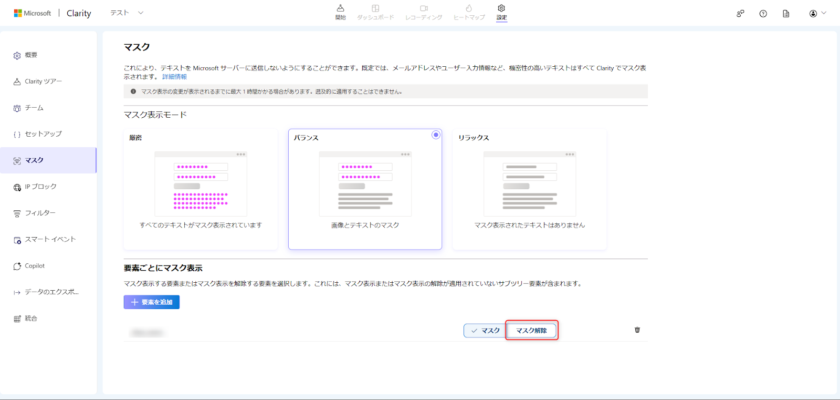Viewport: 840px width, 400px height.
Task: Select the バランス (Balanced) mask mode
Action: [x=365, y=188]
